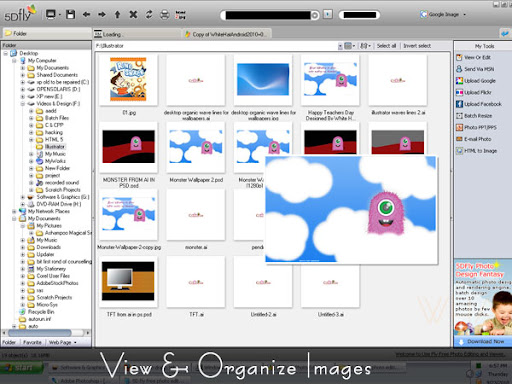Delete using the X toolbar icon

tap(133, 15)
